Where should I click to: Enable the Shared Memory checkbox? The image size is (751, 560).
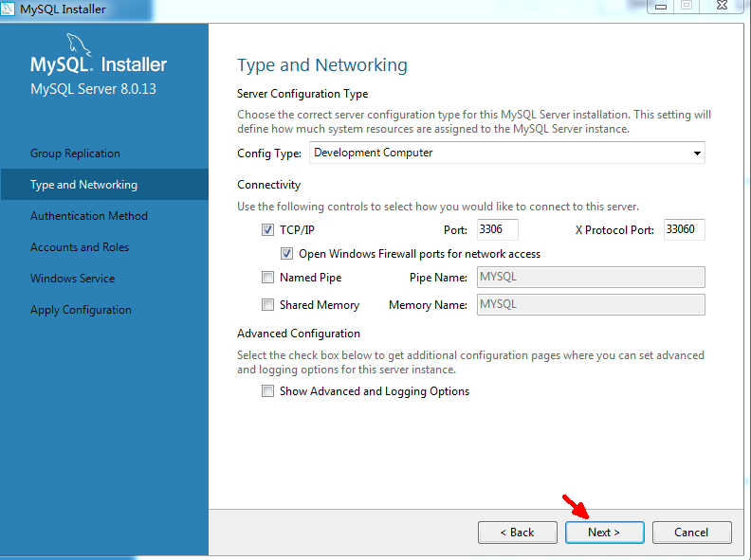pos(267,305)
